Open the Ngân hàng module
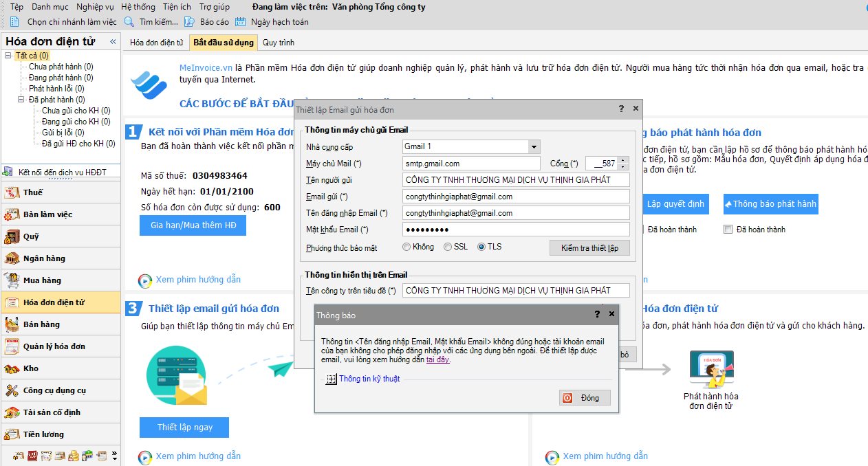 pyautogui.click(x=61, y=258)
